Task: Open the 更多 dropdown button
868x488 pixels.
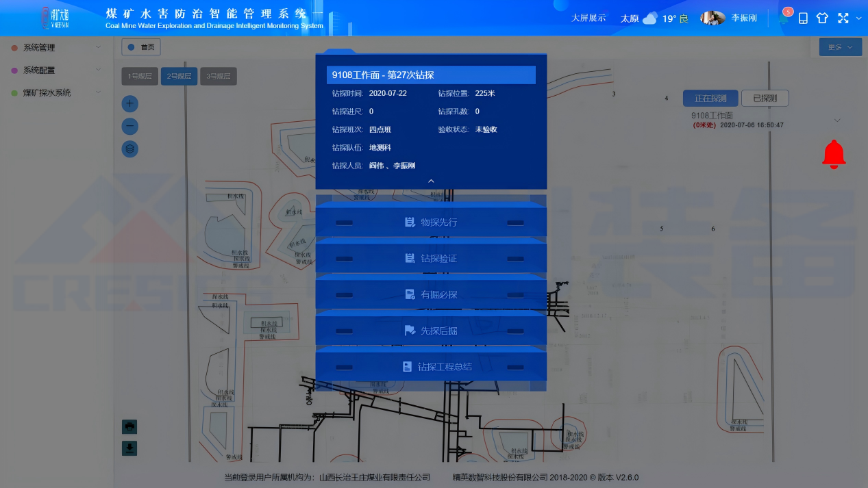Action: tap(840, 47)
